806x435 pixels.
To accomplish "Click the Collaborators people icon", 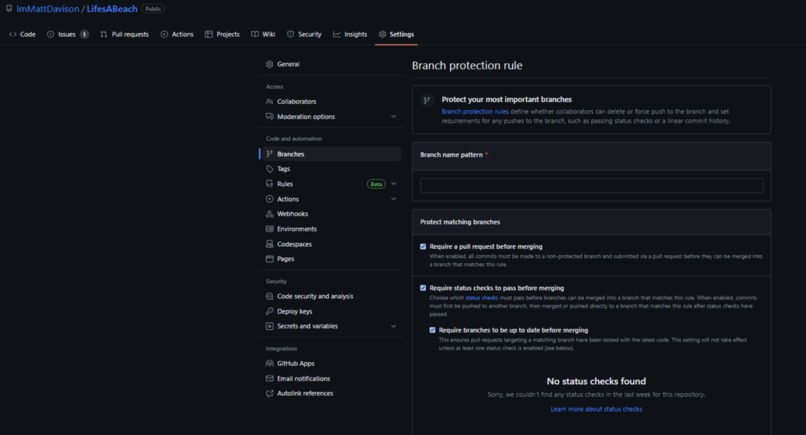I will 269,101.
